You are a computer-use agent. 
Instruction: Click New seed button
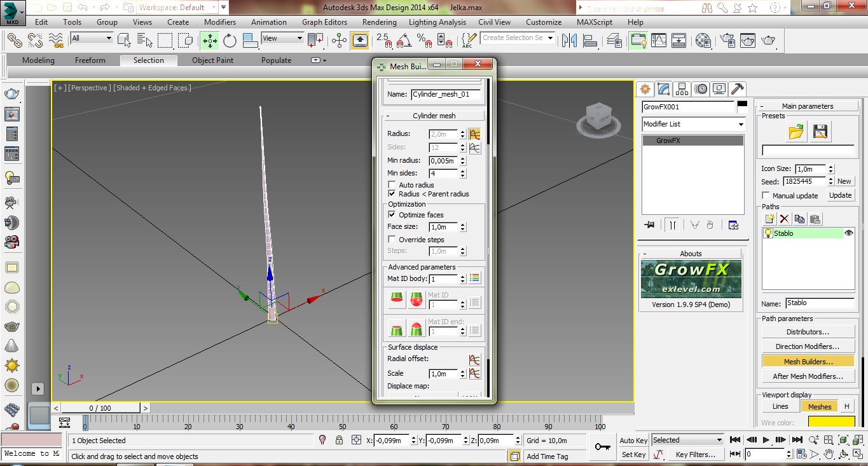pyautogui.click(x=844, y=181)
